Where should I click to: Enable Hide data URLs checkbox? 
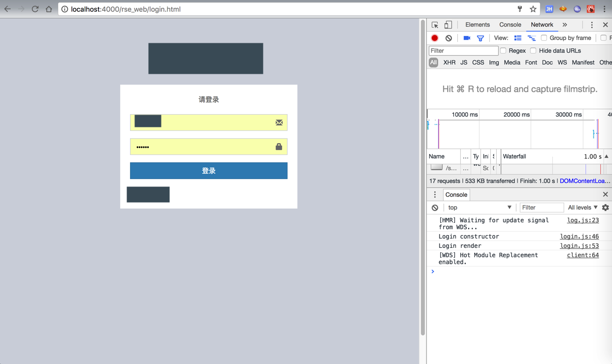click(x=533, y=51)
